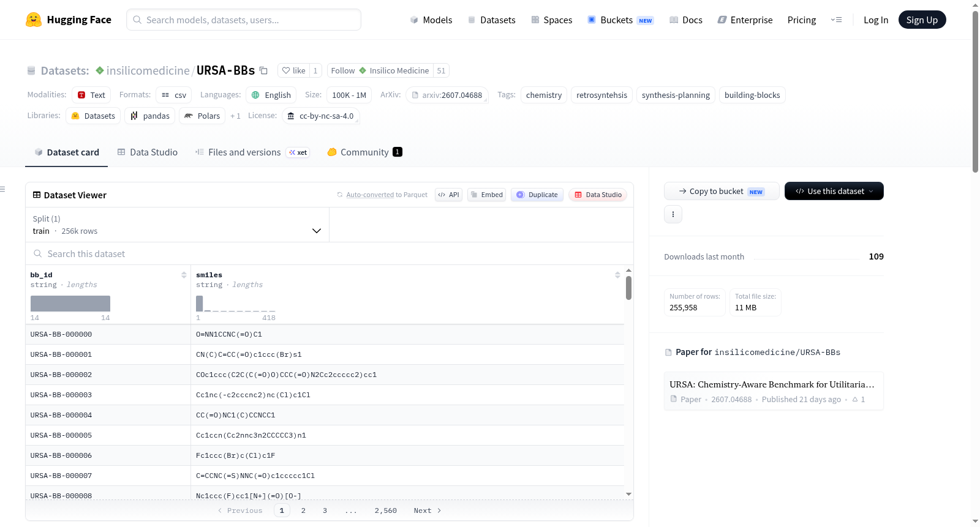Open the cc-by-nc-sa-4.0 license tag
Screen dimensions: 980x527
click(x=321, y=116)
